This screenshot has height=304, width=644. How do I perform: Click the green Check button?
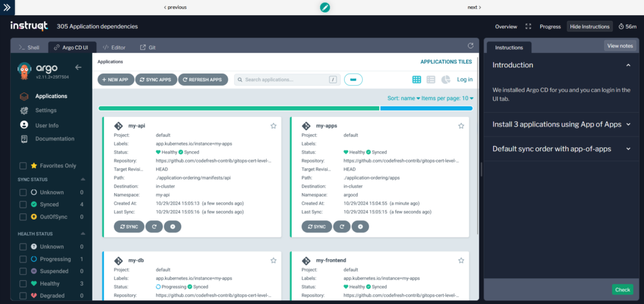623,290
